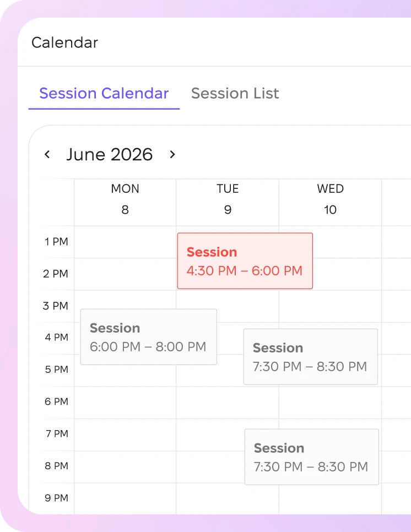
Task: Click the Calendar page title
Action: (65, 43)
